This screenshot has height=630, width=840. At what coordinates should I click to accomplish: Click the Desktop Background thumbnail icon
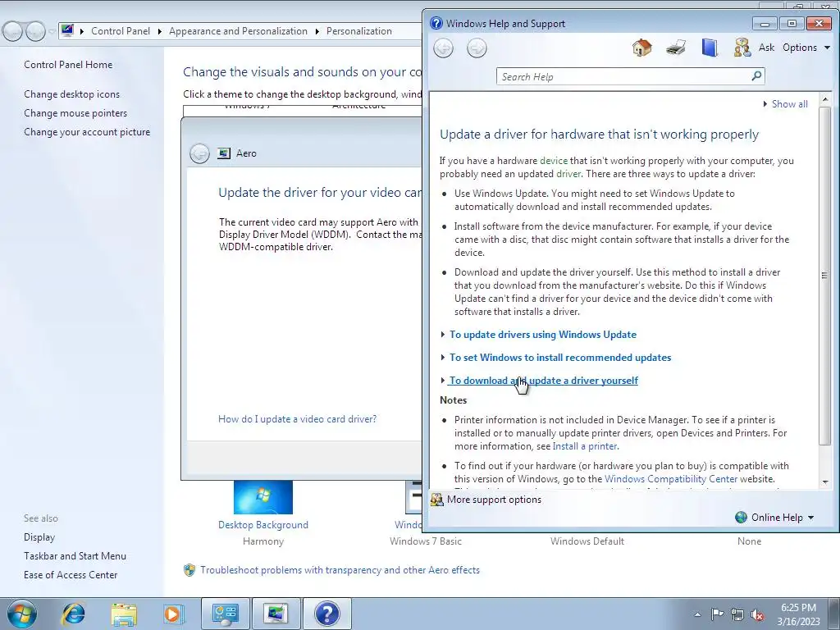coord(263,497)
